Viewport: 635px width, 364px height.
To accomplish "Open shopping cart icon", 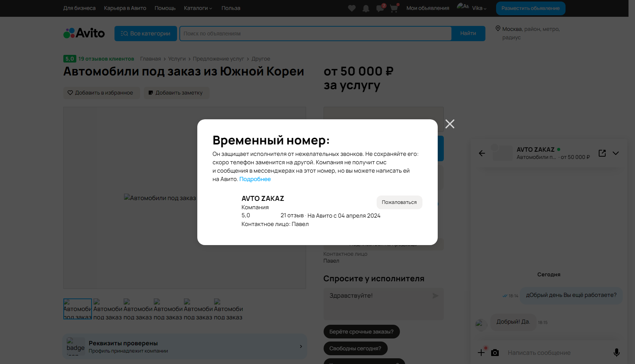I will tap(394, 8).
